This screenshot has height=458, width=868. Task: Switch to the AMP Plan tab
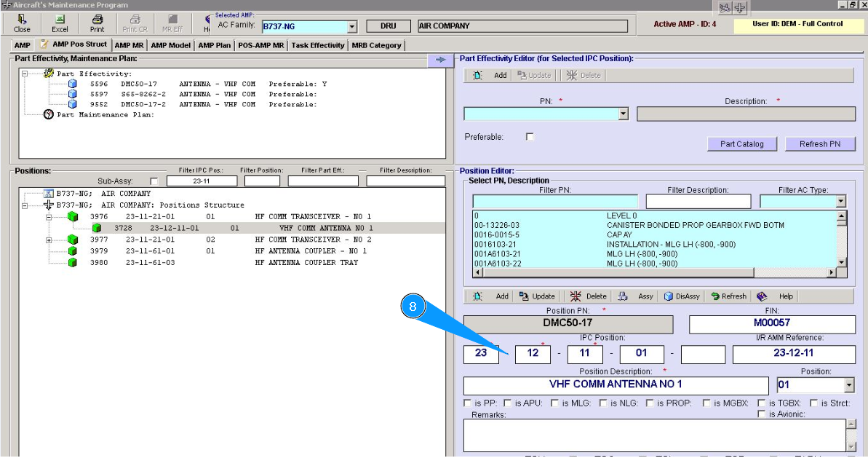point(214,45)
